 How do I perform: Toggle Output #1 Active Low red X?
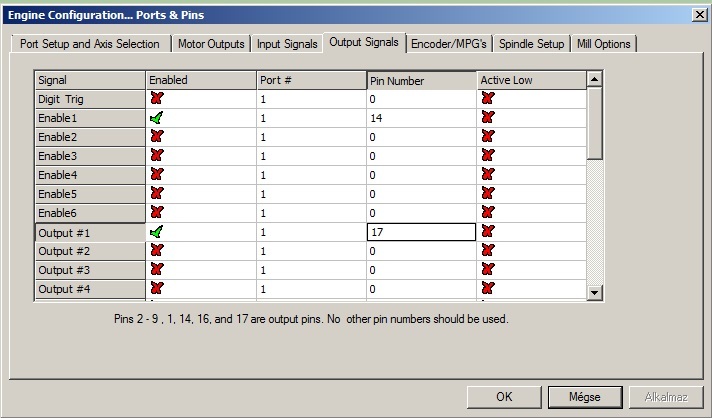point(488,232)
